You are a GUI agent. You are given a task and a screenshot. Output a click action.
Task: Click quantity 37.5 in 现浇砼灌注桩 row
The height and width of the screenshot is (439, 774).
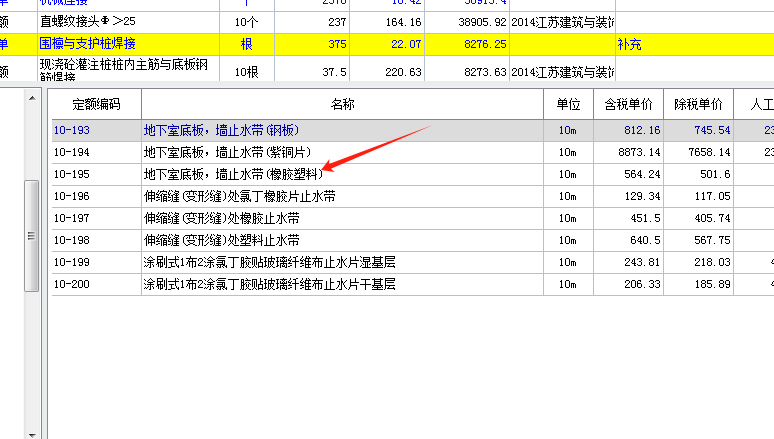[x=334, y=72]
